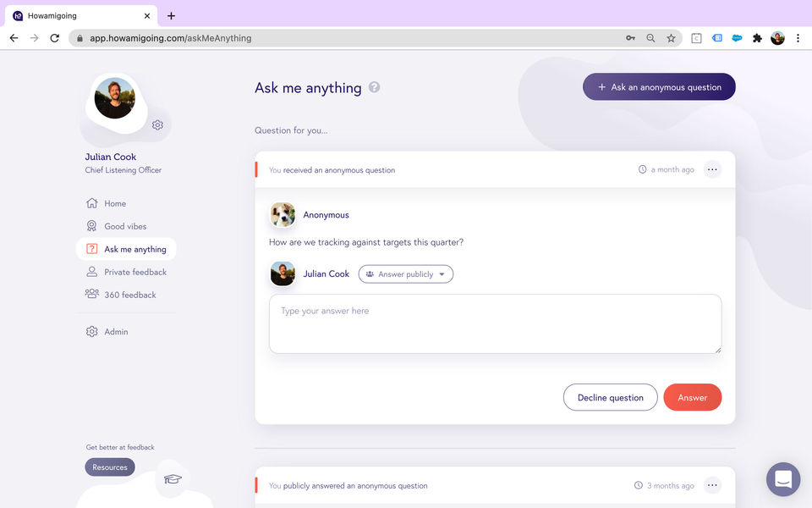Click the Home house icon in sidebar
Screen dimensions: 812x508
[91, 203]
